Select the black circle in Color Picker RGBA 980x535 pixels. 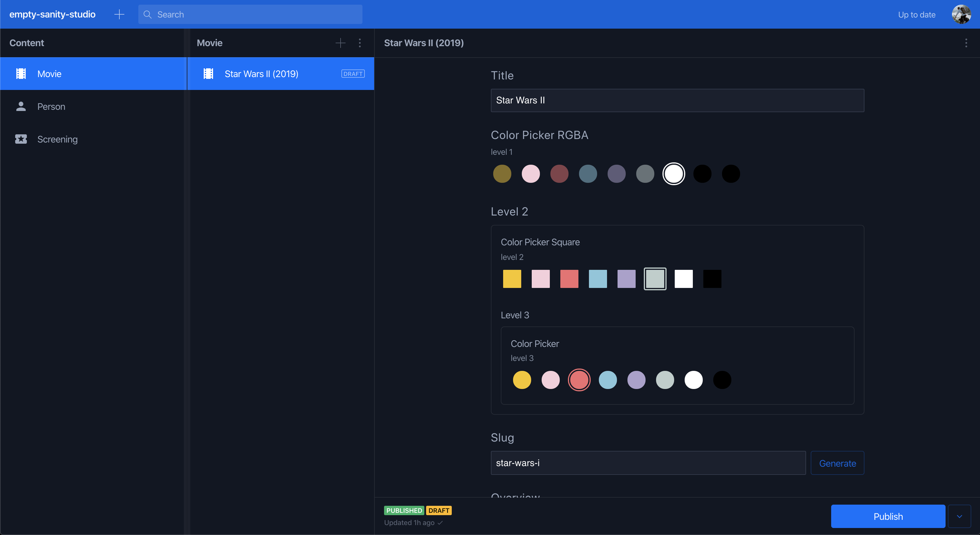(702, 174)
